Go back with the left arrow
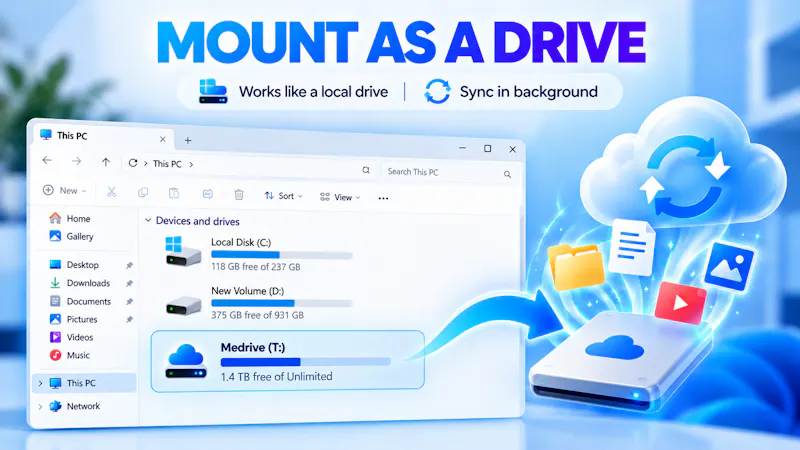 47,160
